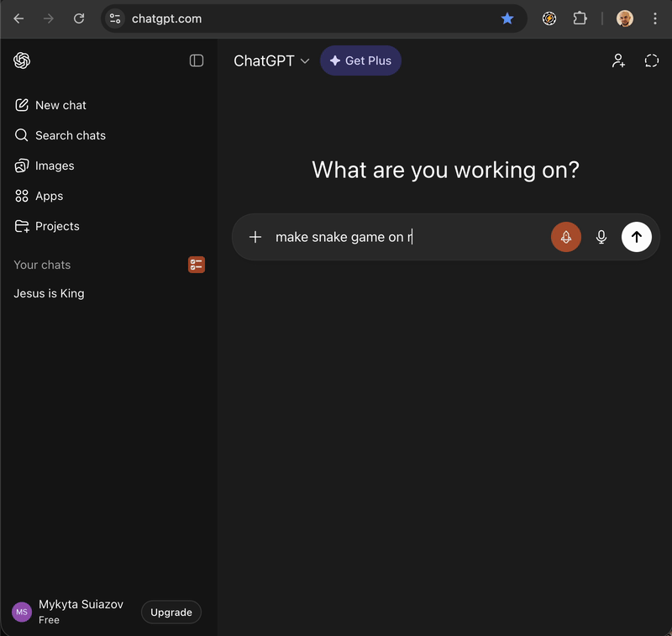672x636 pixels.
Task: Click the microphone dictation icon in the prompt bar
Action: click(601, 237)
